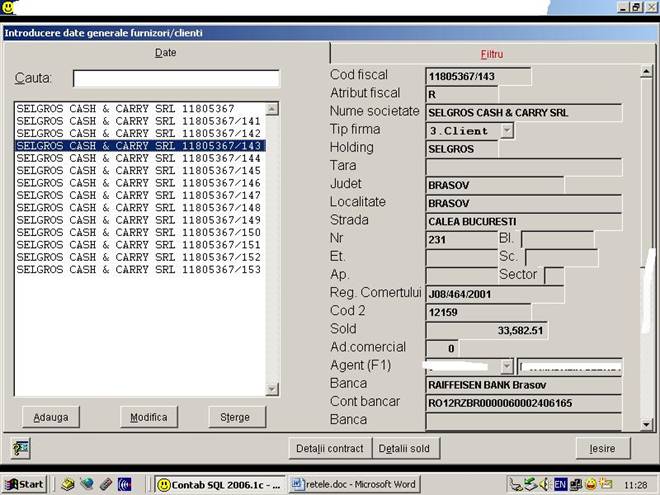Select the Date tab
Viewport: 660px width, 495px height.
pyautogui.click(x=166, y=52)
